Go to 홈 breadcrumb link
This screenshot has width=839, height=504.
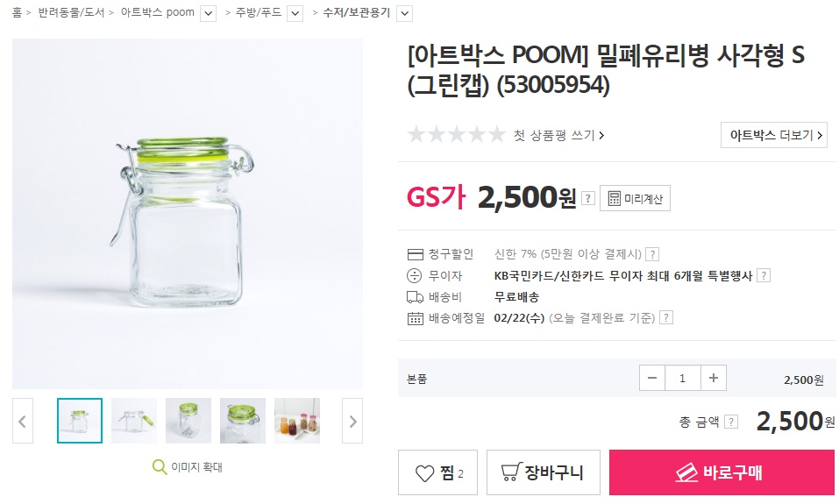pyautogui.click(x=17, y=13)
